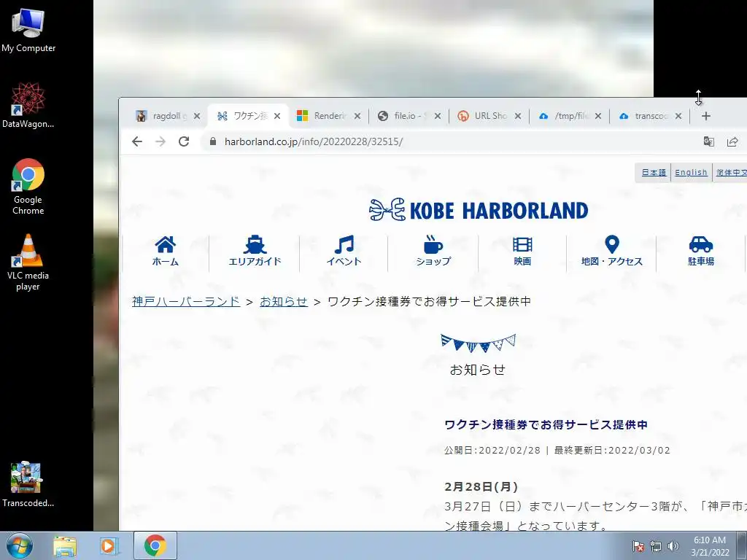This screenshot has width=747, height=560.
Task: Close the transcoded tab
Action: tap(678, 116)
